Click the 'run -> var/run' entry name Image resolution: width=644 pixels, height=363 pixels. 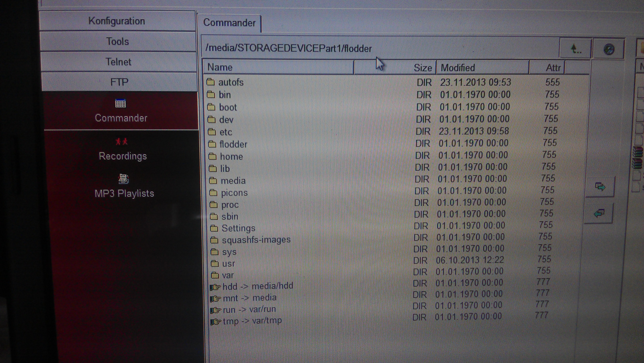tap(249, 310)
